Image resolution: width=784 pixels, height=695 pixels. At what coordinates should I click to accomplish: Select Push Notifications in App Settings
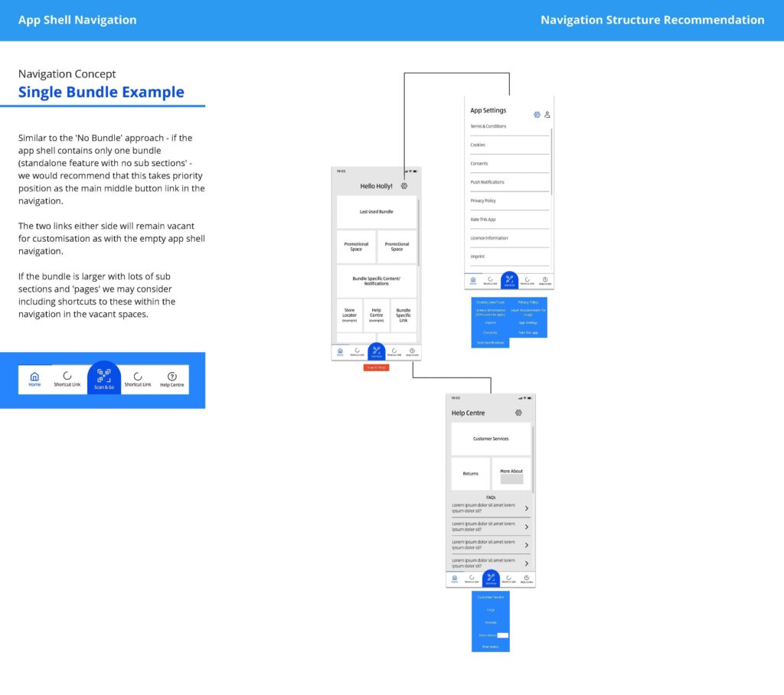pos(488,182)
